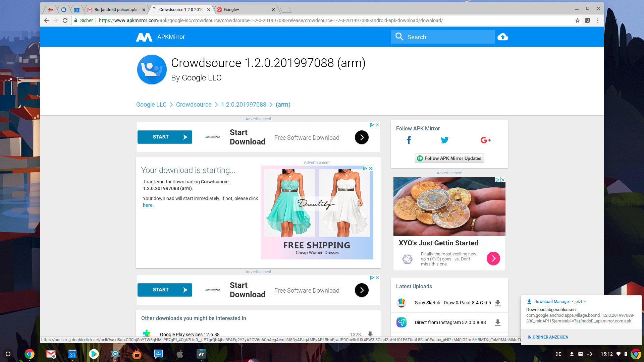Open the (arm) breadcrumb link
Viewport: 644px width, 362px height.
(283, 105)
